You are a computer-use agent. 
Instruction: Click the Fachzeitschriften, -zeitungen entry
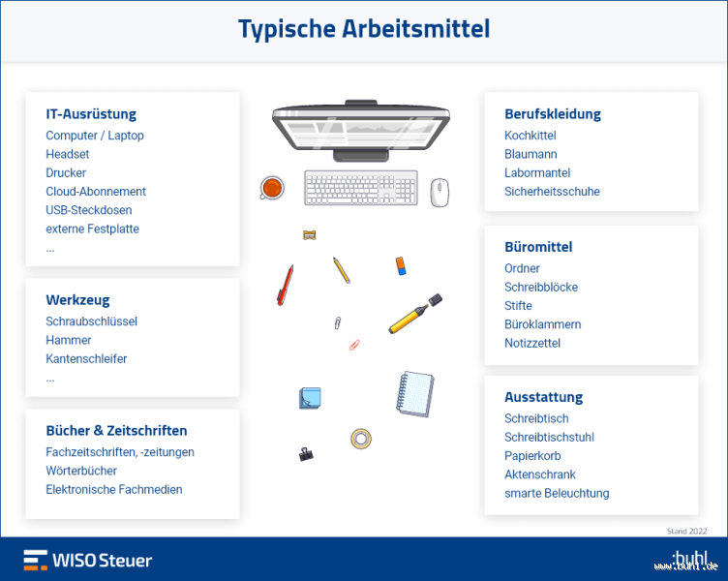pyautogui.click(x=120, y=452)
